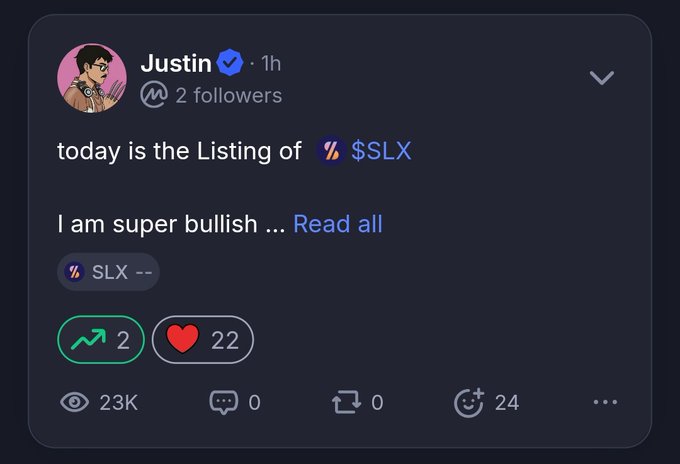
Task: Click the SLX coin logo in post text
Action: tap(331, 151)
